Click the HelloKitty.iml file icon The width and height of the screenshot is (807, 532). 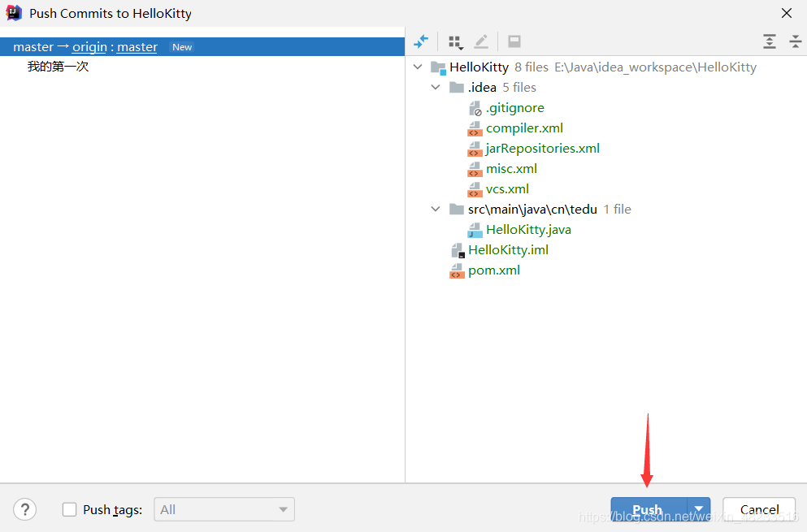(458, 250)
